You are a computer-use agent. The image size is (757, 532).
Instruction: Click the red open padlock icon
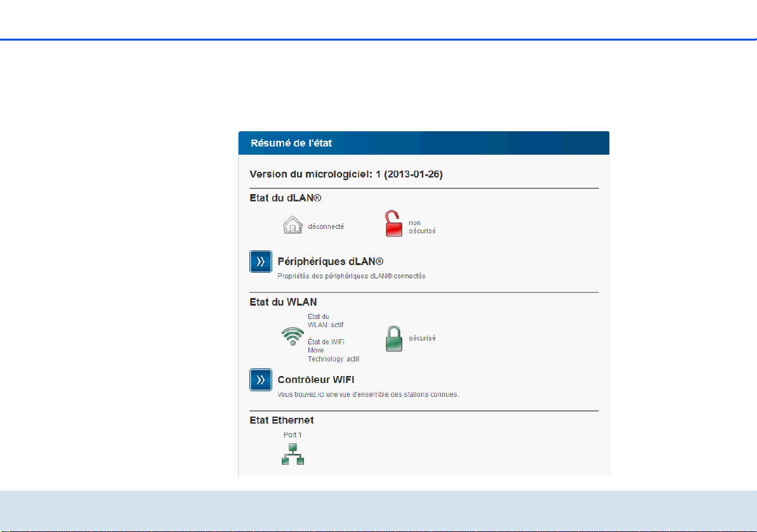(393, 223)
